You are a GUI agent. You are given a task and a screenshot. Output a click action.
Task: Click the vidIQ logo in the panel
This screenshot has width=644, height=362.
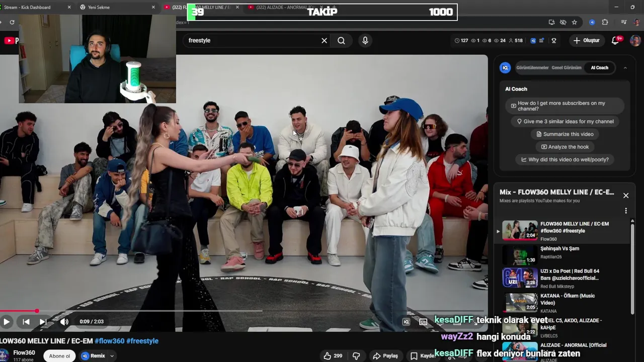click(x=505, y=68)
